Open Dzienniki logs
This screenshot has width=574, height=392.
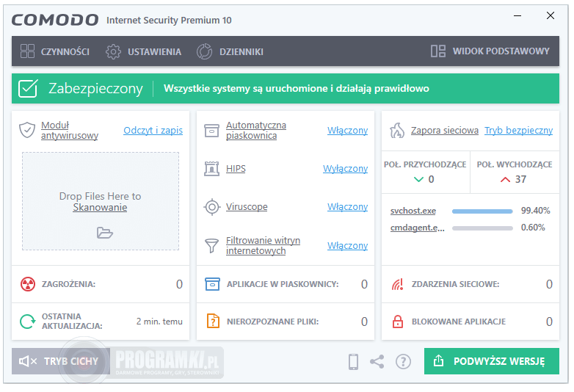(x=230, y=51)
